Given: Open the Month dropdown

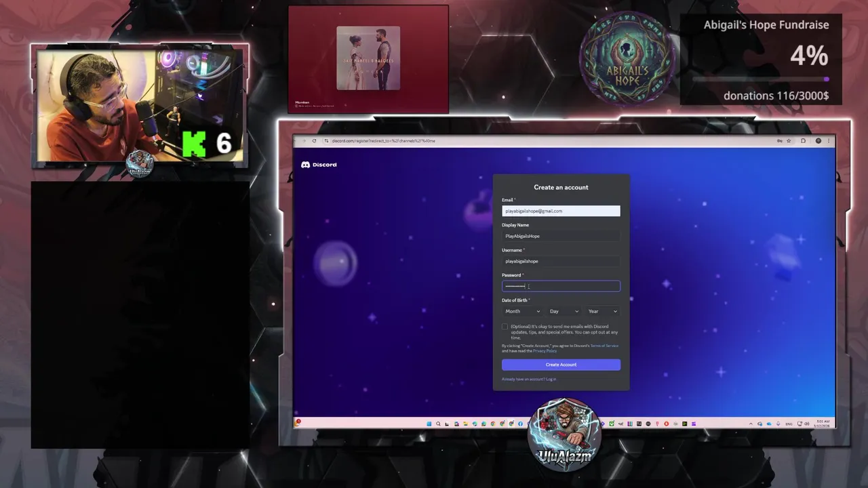Looking at the screenshot, I should pos(522,311).
